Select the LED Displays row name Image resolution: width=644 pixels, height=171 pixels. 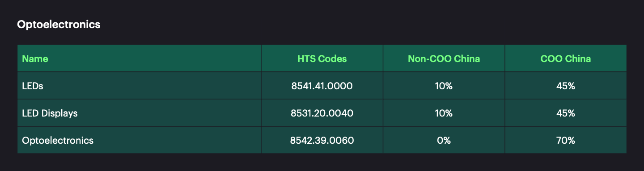tap(50, 113)
